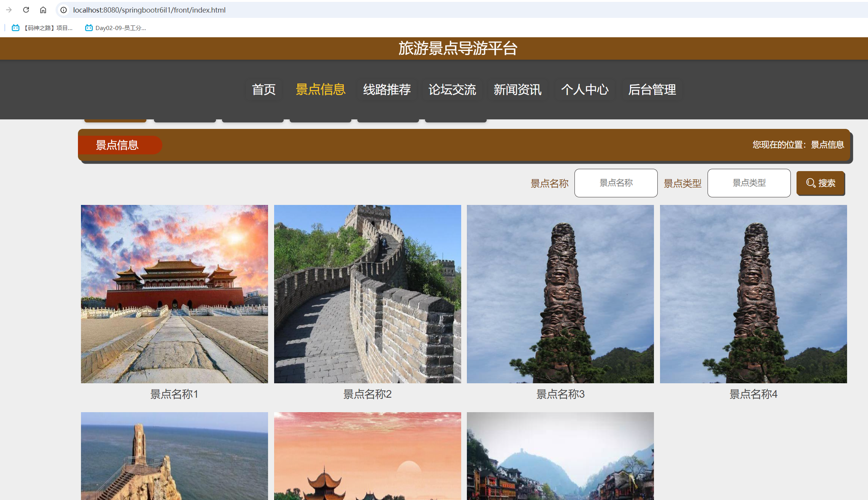Click the browser home icon
The height and width of the screenshot is (500, 868).
[43, 10]
